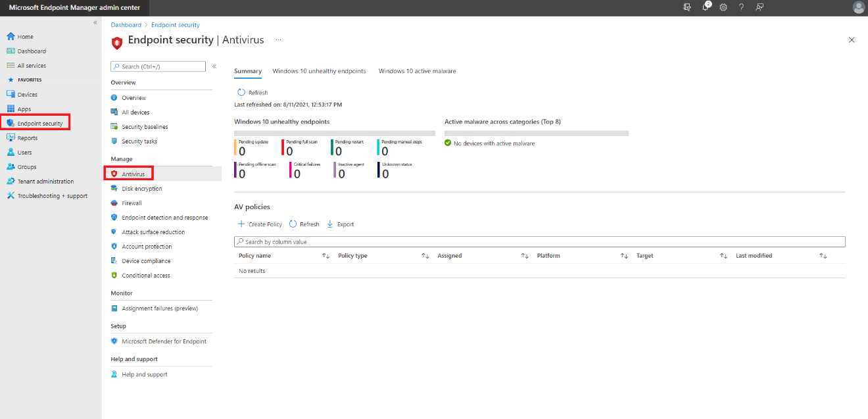Collapse the navigation sidebar
Image resolution: width=868 pixels, height=419 pixels.
click(x=95, y=22)
